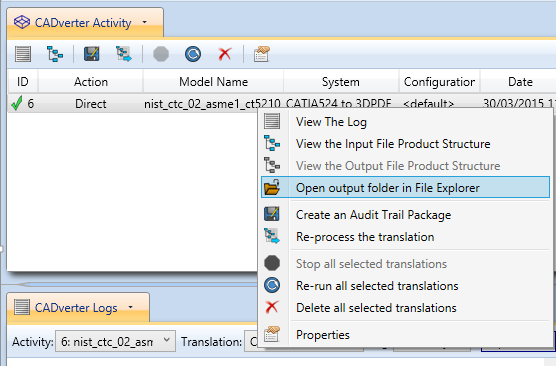Sort by the ID column header
556x366 pixels.
[x=23, y=82]
